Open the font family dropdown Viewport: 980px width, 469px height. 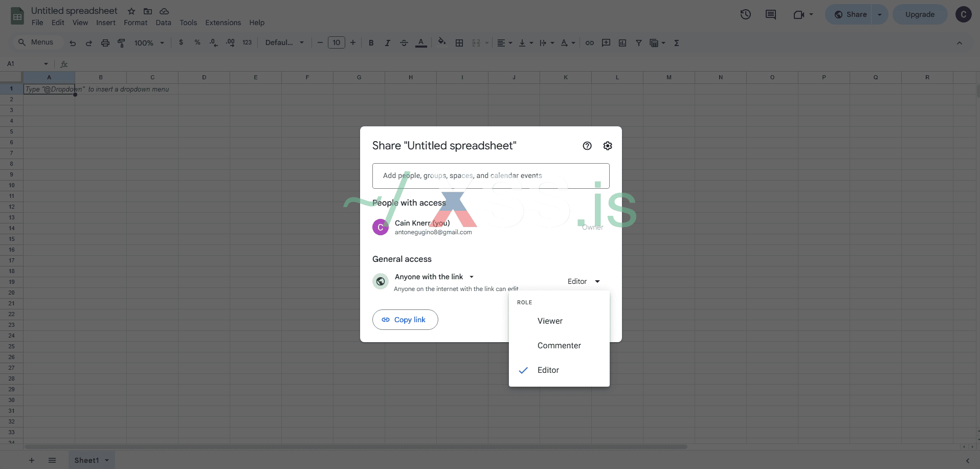tap(284, 42)
